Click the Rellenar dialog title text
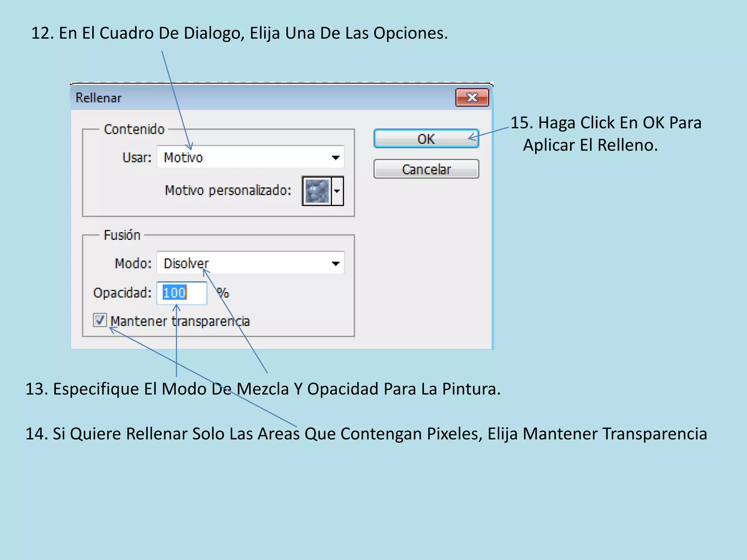Screen dimensions: 747x560 [x=98, y=98]
